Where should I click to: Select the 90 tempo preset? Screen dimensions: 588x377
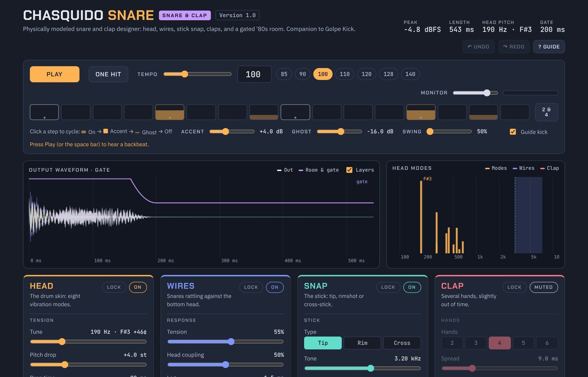(302, 74)
